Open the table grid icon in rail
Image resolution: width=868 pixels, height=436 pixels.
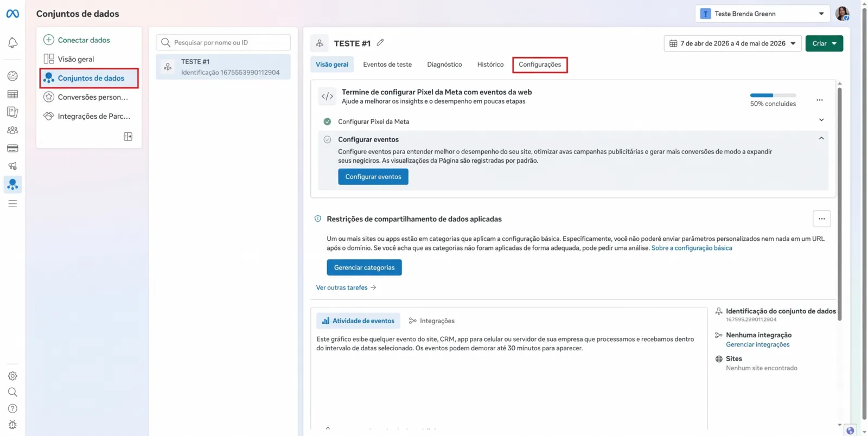tap(12, 94)
